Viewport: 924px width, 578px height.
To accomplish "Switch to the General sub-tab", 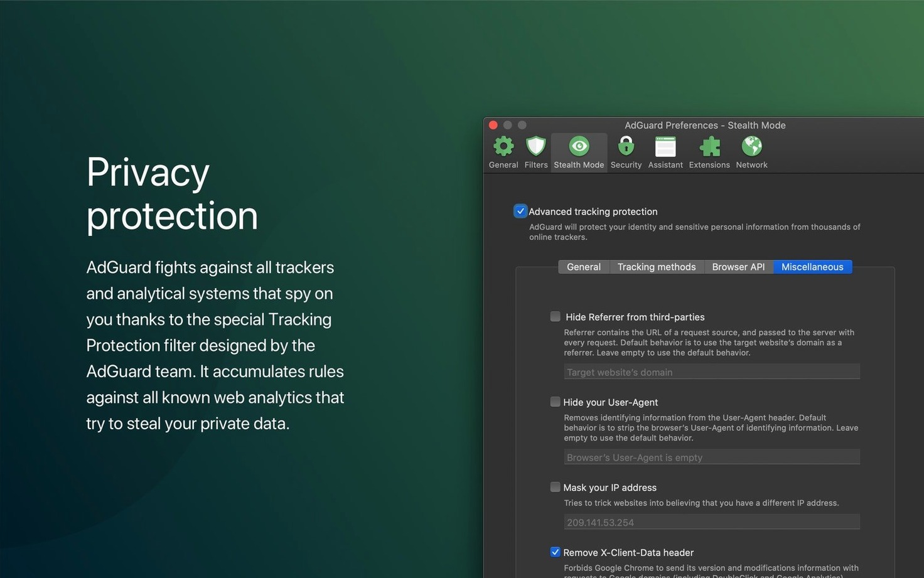I will pyautogui.click(x=584, y=267).
